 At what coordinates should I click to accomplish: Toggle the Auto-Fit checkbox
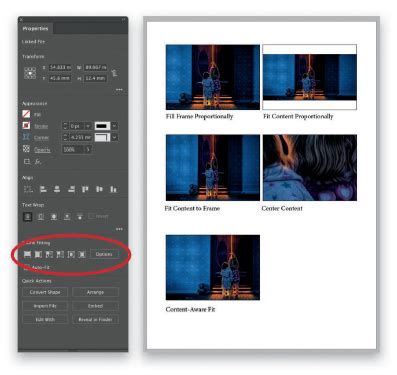(x=27, y=267)
